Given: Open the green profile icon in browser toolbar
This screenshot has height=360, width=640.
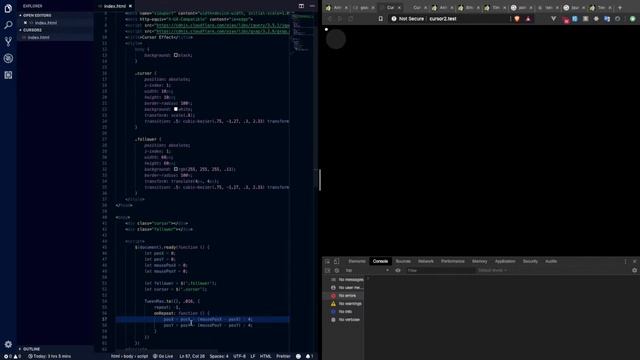Looking at the screenshot, I should coord(632,19).
